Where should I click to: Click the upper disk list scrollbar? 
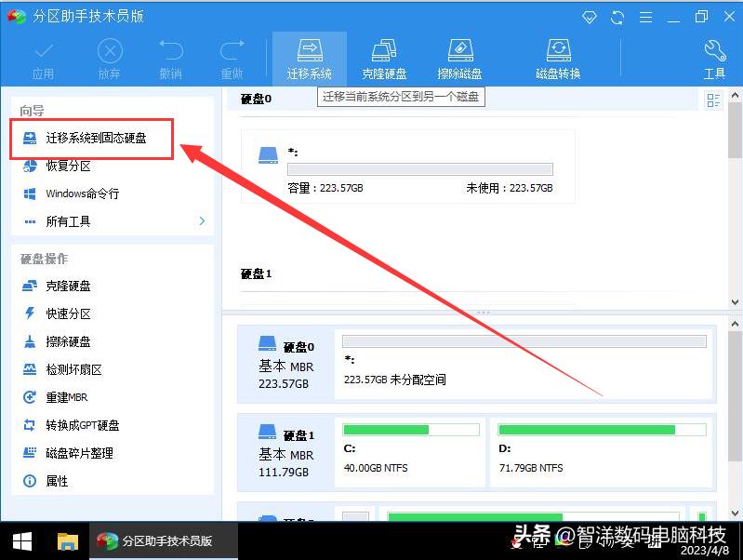tap(735, 130)
